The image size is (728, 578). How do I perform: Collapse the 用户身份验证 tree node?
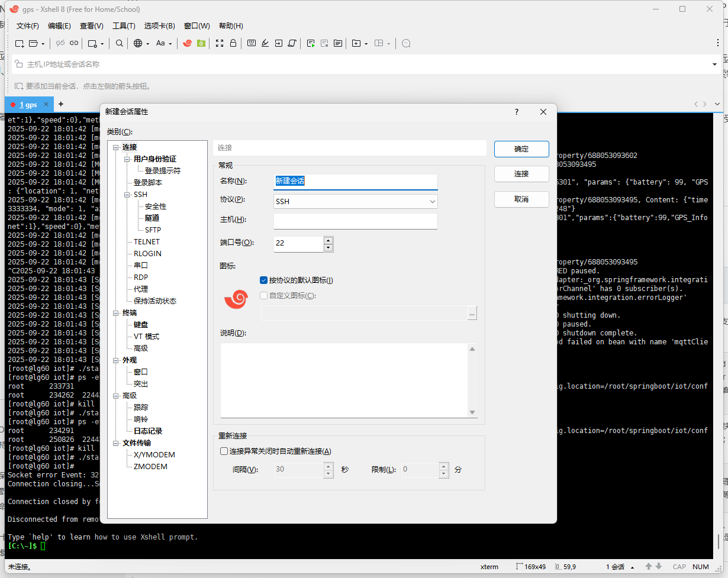(127, 159)
